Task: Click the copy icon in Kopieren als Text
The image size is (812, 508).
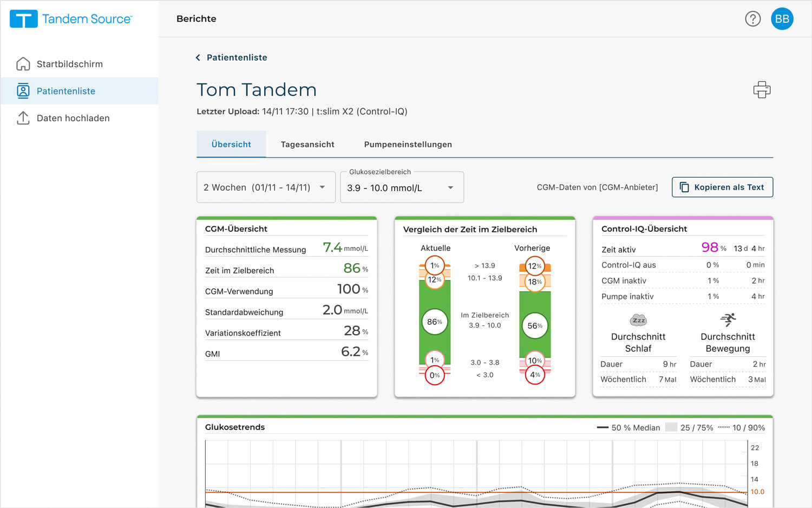Action: click(x=684, y=187)
